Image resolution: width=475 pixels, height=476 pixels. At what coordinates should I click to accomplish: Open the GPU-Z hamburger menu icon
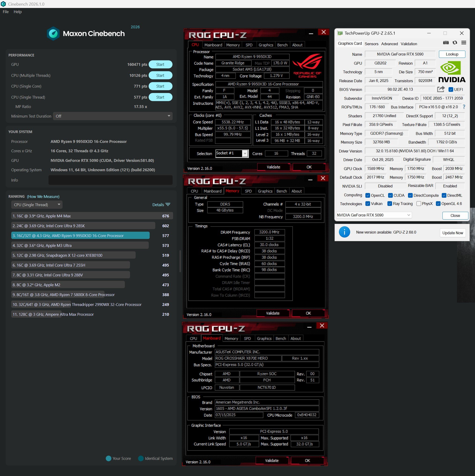tap(464, 43)
